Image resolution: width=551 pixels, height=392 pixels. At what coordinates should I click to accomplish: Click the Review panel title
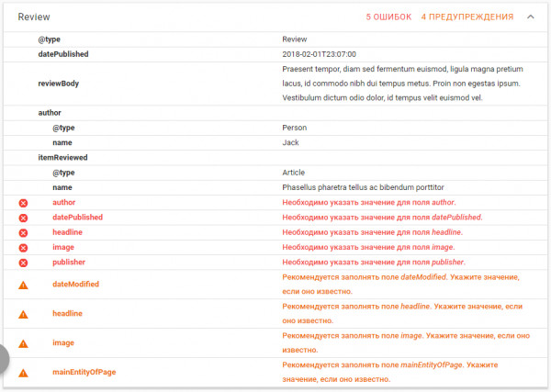tap(34, 17)
